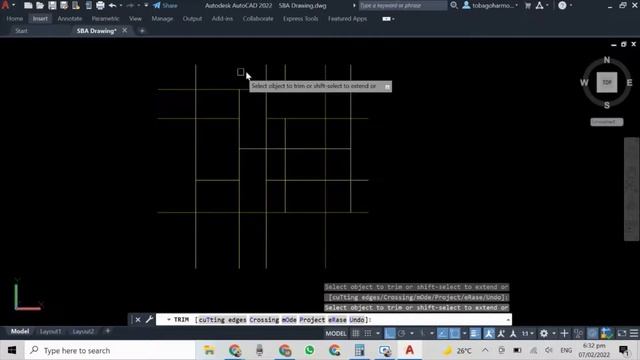This screenshot has width=640, height=360.
Task: Click the W compass direction on ViewCube
Action: [584, 82]
